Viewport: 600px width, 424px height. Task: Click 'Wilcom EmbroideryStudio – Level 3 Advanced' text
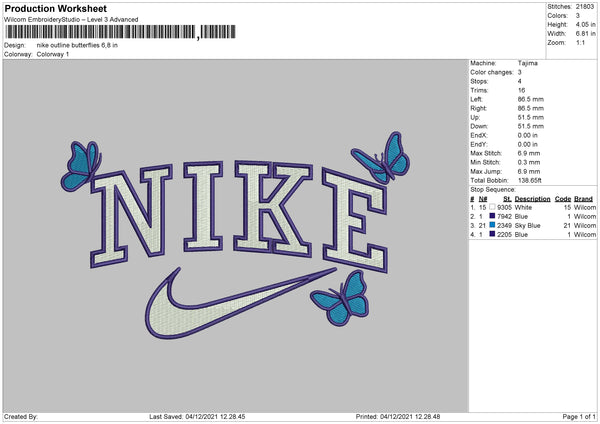71,20
